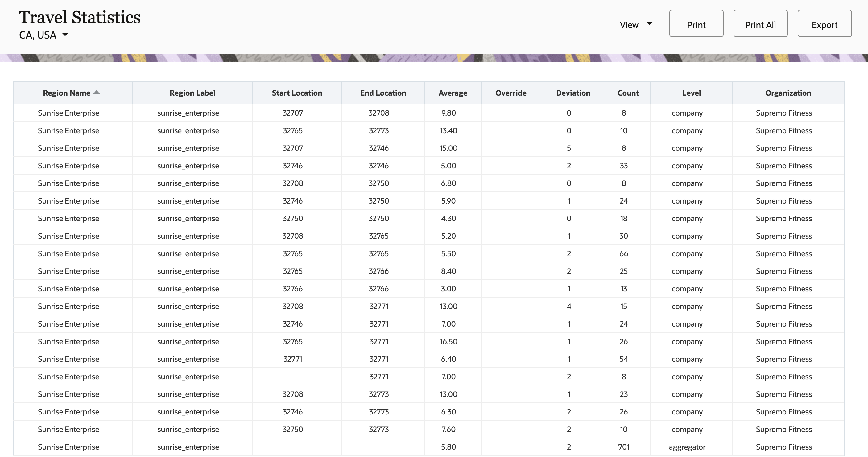This screenshot has height=457, width=868.
Task: Click empty Override cell in first row
Action: pos(510,113)
